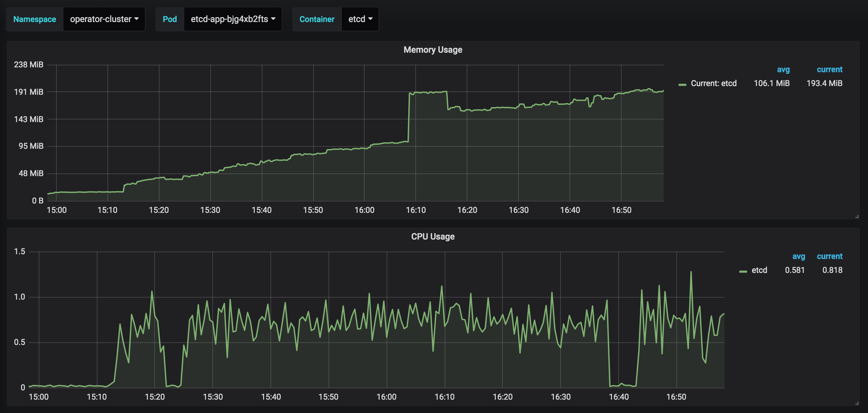Click the Memory legend color swatch

click(x=682, y=84)
